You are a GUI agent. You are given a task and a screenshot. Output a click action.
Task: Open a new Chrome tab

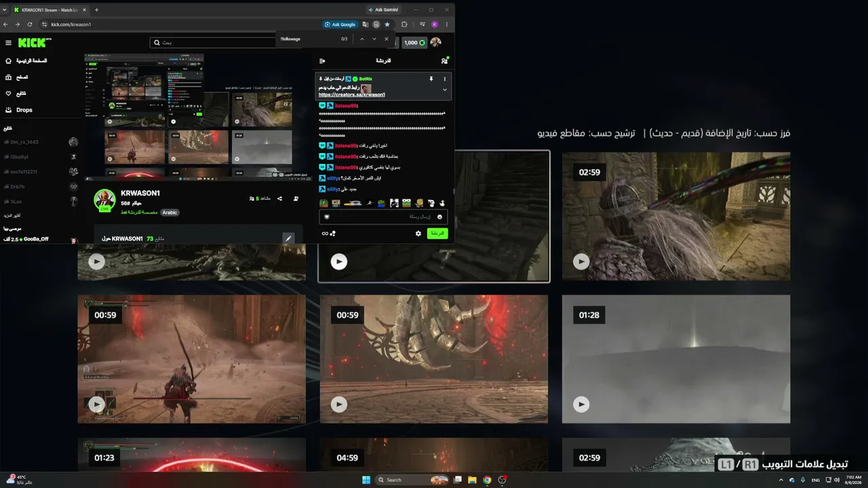point(96,10)
